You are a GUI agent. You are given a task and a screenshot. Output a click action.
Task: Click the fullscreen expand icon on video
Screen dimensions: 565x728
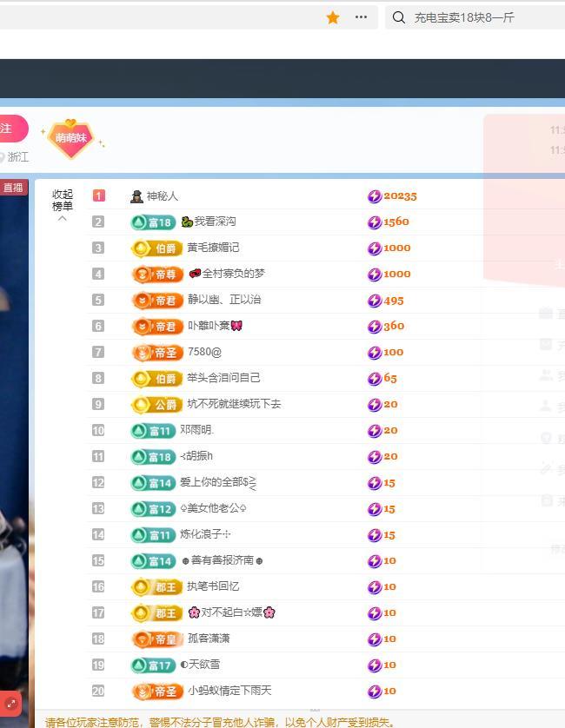click(x=11, y=704)
